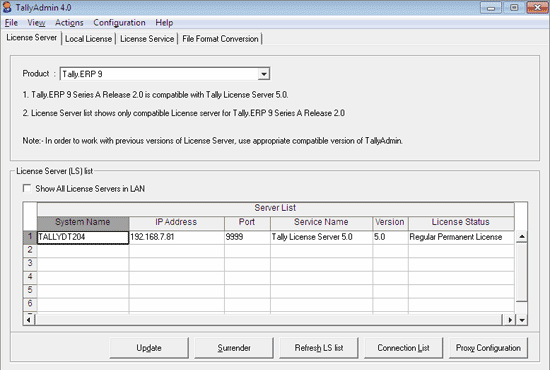Click the vertical scrollbar thumb of server list
The width and height of the screenshot is (550, 370).
click(x=522, y=272)
